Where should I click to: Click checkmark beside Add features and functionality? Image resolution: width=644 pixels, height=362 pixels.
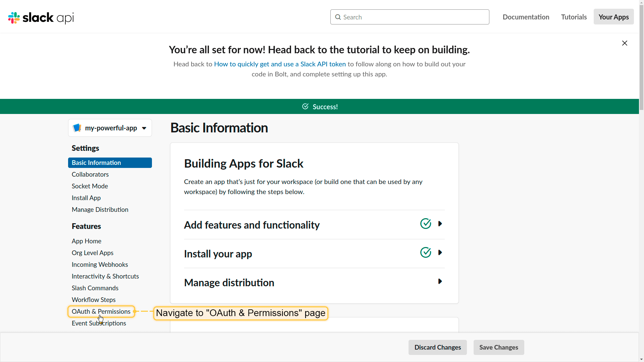point(425,224)
